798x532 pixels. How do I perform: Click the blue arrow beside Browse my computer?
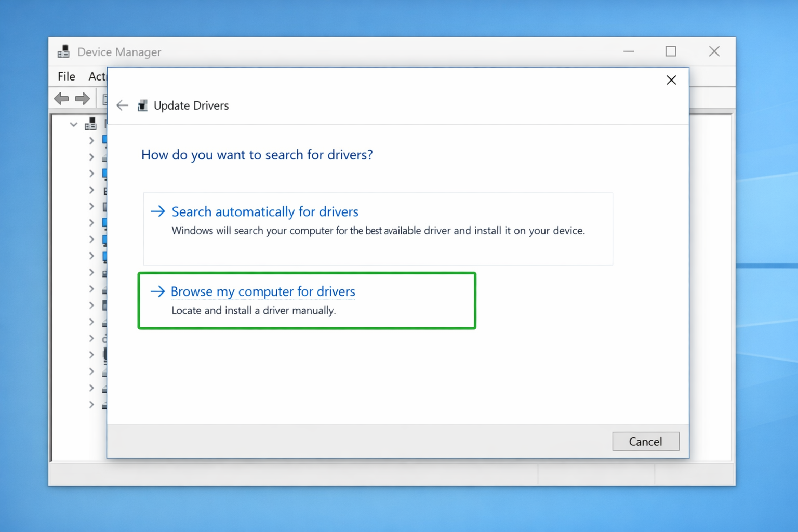[157, 291]
